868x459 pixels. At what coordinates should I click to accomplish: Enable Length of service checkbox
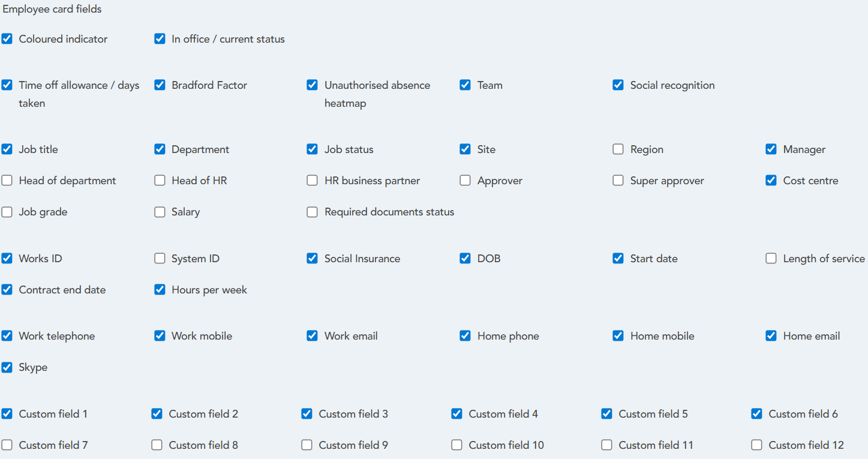771,259
